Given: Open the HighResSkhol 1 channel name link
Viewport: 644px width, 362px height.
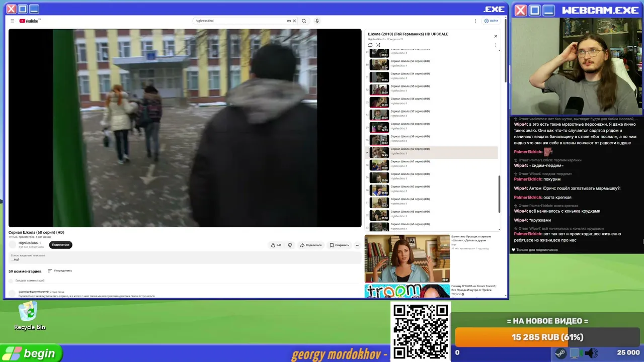Looking at the screenshot, I should tap(30, 243).
